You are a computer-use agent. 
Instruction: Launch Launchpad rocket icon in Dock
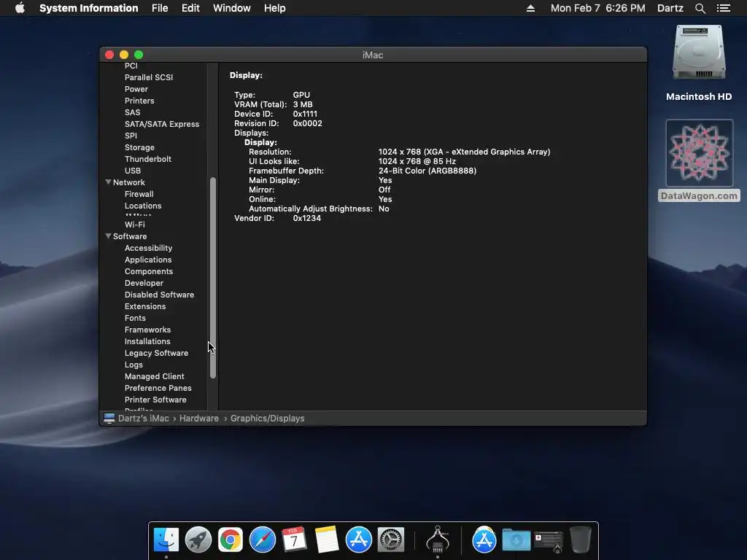pos(198,540)
